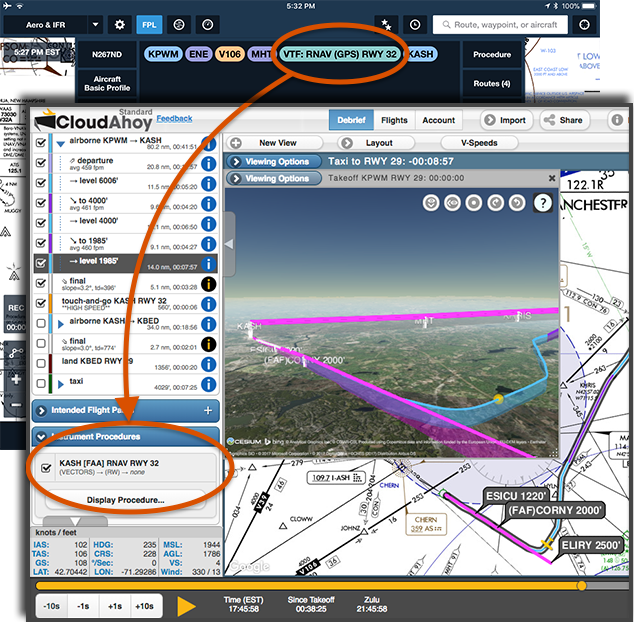This screenshot has height=622, width=634.
Task: Collapse the airborne KPWM → KASH tree
Action: pyautogui.click(x=61, y=144)
